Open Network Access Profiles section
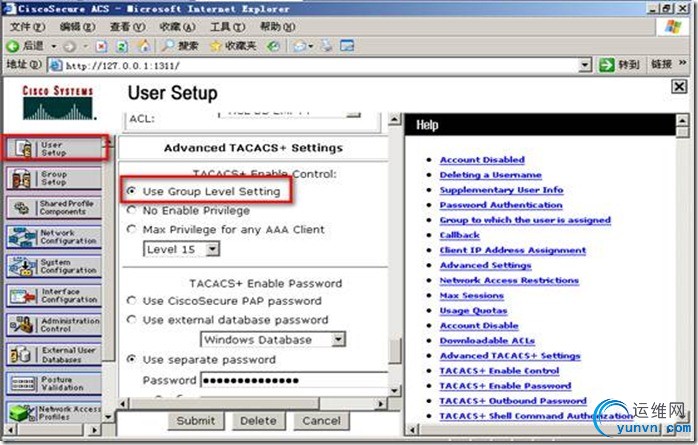Viewport: 698px width, 445px height. (54, 413)
